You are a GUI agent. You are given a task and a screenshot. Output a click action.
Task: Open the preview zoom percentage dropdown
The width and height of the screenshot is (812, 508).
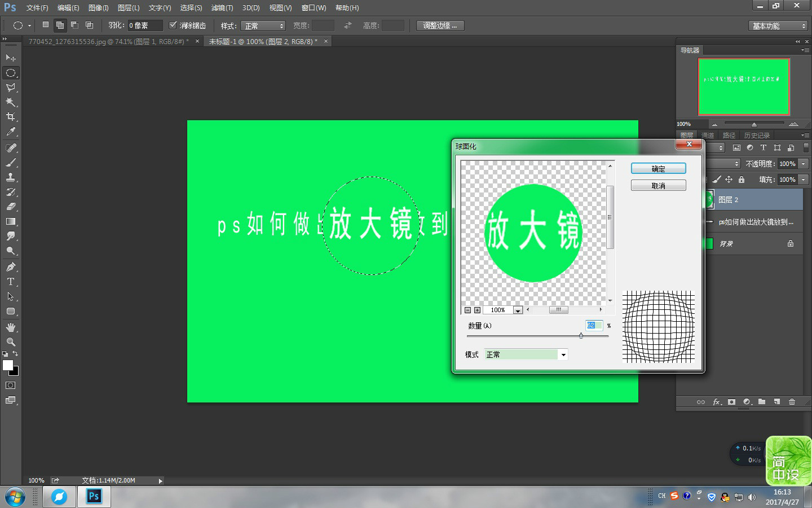[x=518, y=310]
